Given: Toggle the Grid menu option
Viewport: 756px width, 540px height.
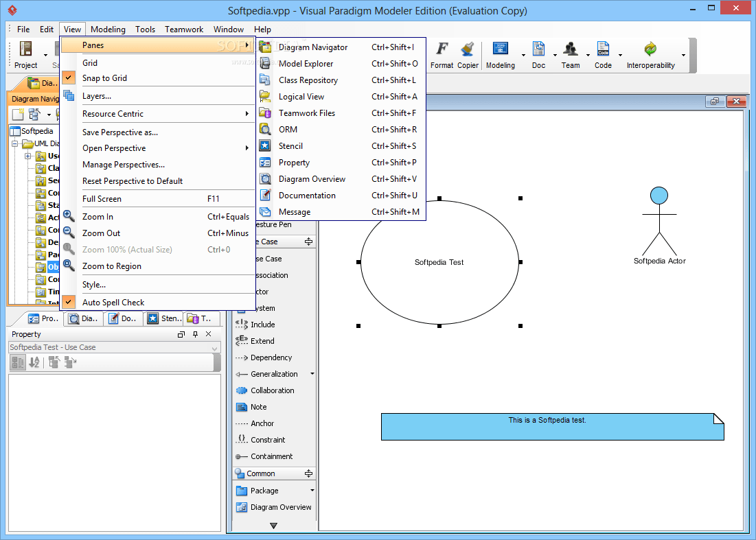Looking at the screenshot, I should (x=158, y=62).
